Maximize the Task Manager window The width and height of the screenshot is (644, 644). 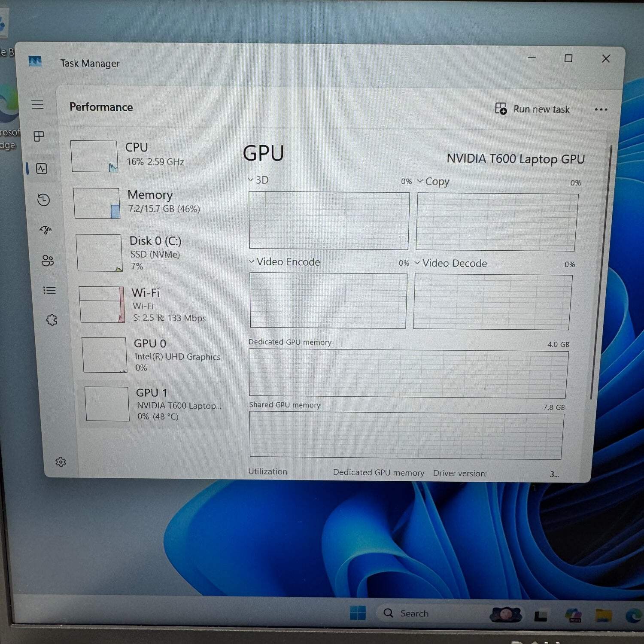[x=568, y=58]
